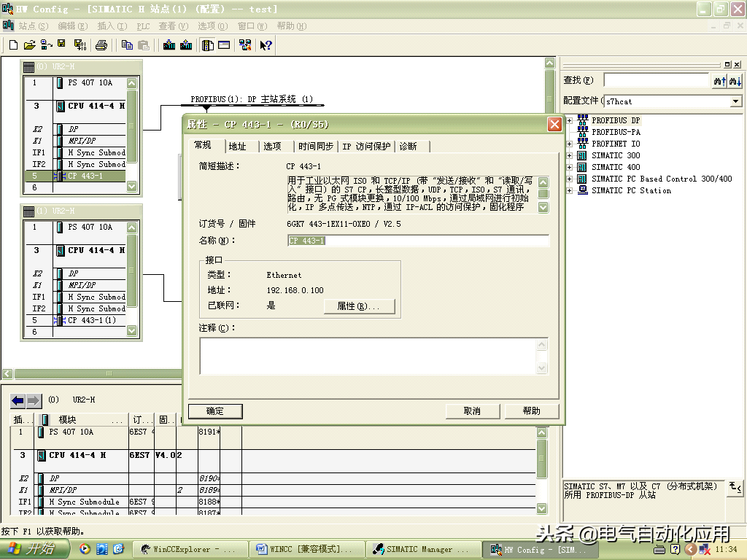This screenshot has height=560, width=747.
Task: Toggle the hardware catalog toolbar icon
Action: pyautogui.click(x=208, y=45)
